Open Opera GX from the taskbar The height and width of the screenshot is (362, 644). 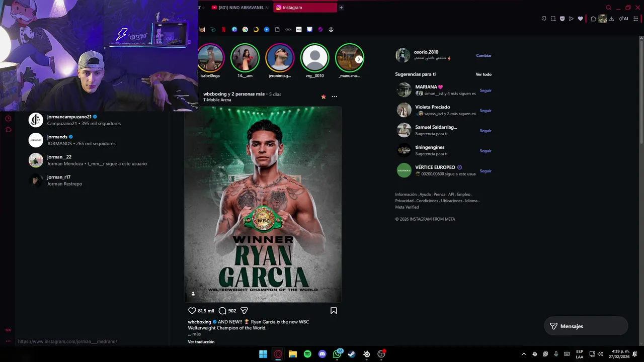278,354
